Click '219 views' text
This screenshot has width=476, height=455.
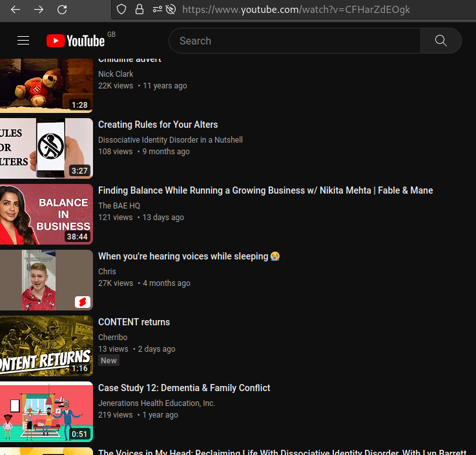click(x=116, y=415)
